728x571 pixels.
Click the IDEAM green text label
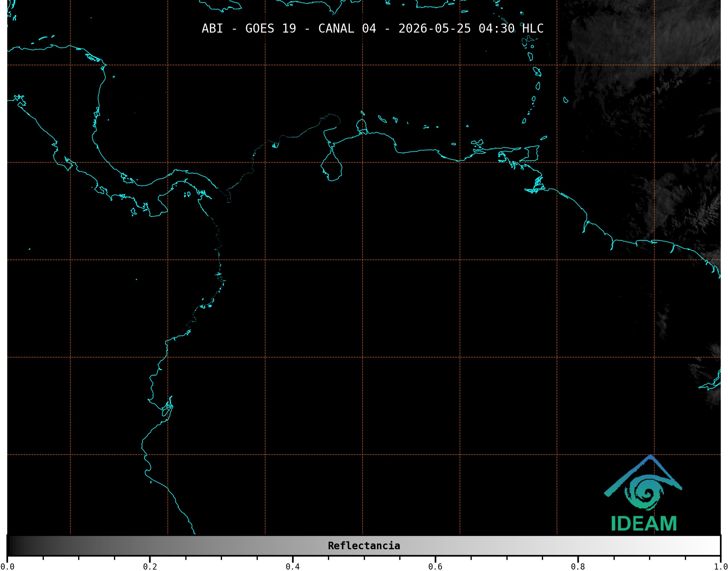pyautogui.click(x=644, y=524)
